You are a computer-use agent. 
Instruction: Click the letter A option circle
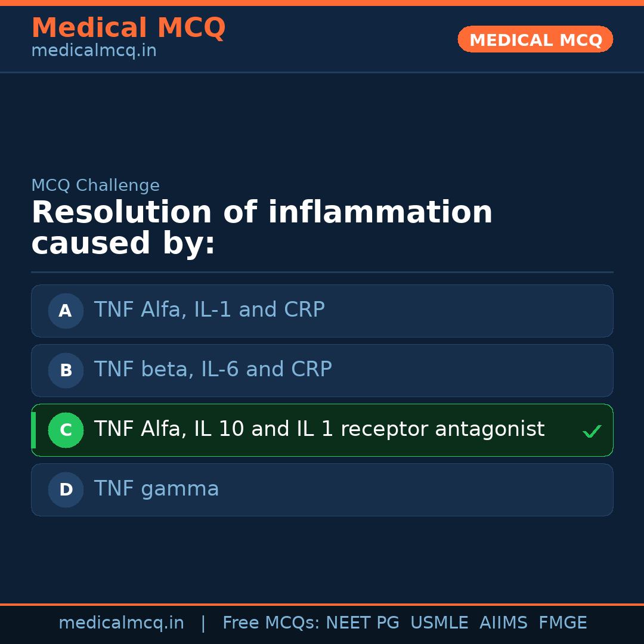[66, 311]
